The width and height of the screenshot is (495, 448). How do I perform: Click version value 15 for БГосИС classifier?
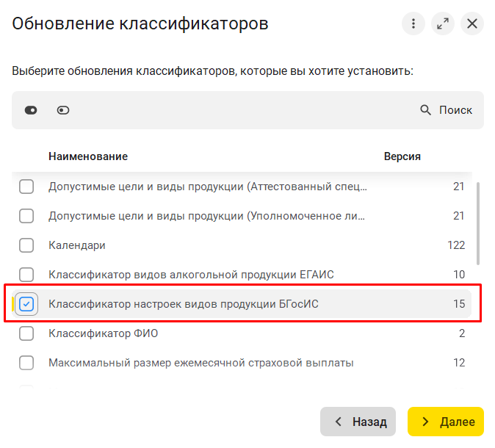point(459,304)
